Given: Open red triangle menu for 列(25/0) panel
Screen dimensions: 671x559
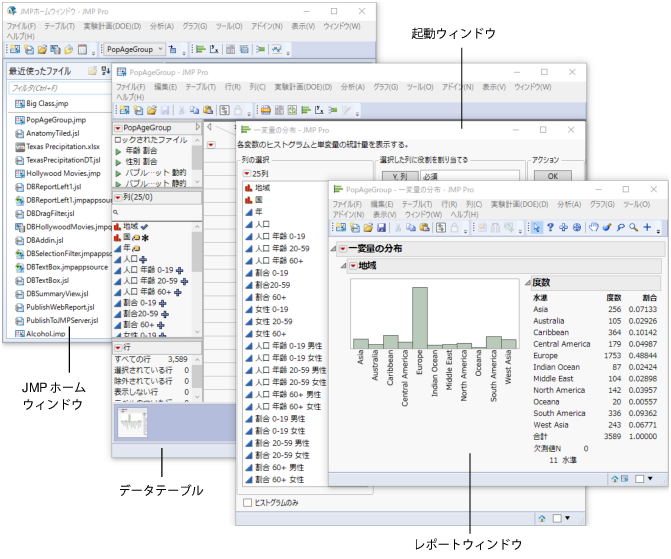Looking at the screenshot, I should coord(118,197).
